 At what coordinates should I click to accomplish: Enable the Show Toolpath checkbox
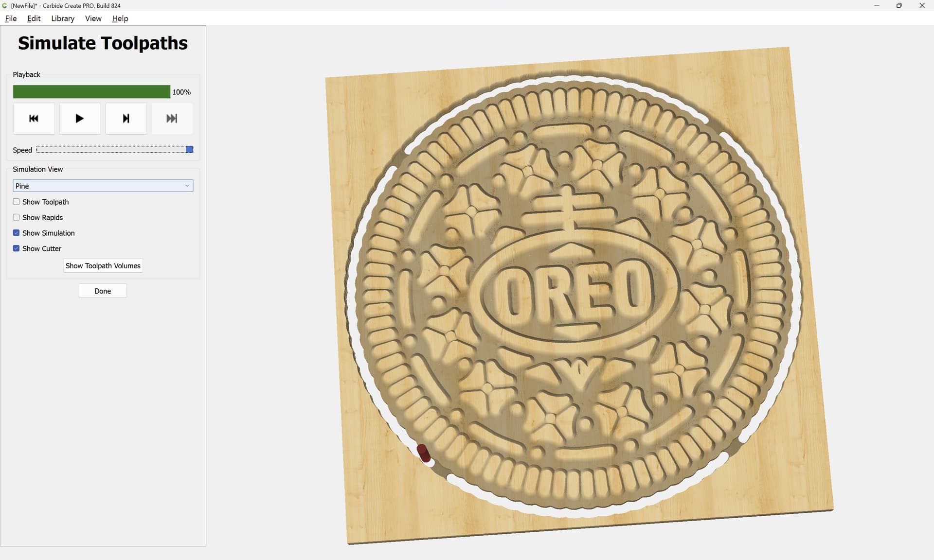pyautogui.click(x=16, y=202)
